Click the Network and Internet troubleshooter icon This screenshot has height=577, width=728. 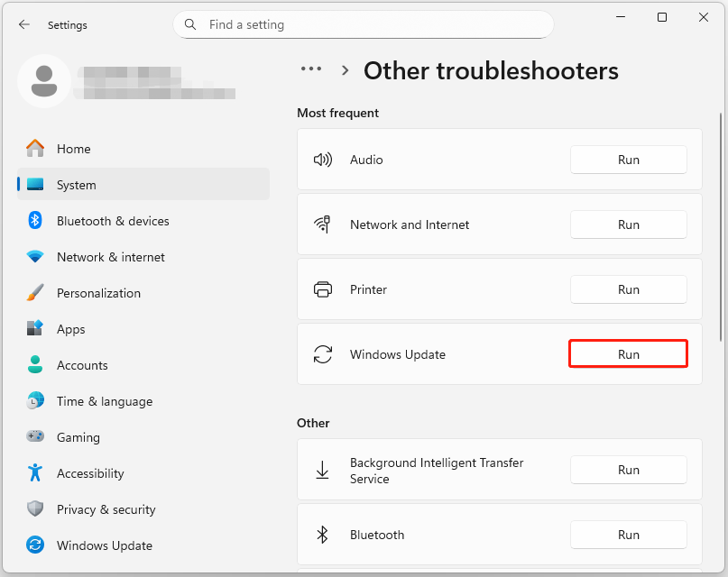pos(324,224)
